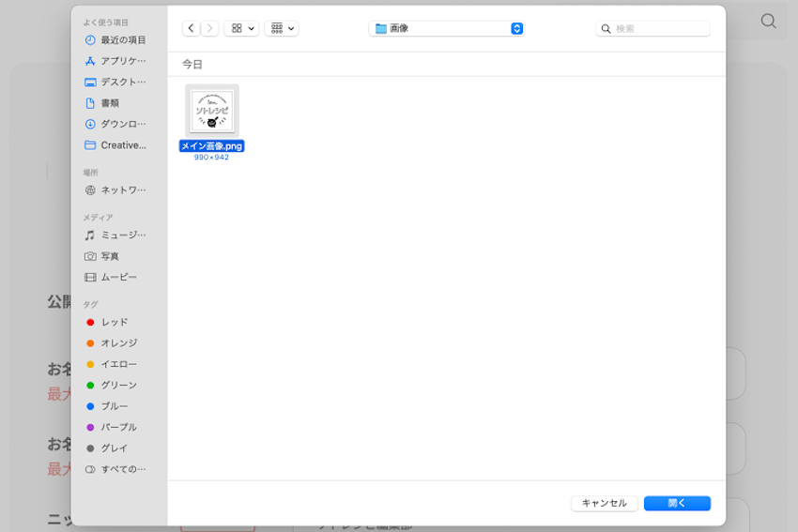The height and width of the screenshot is (532, 798).
Task: Open the 最近の項目 sidebar item
Action: click(115, 39)
